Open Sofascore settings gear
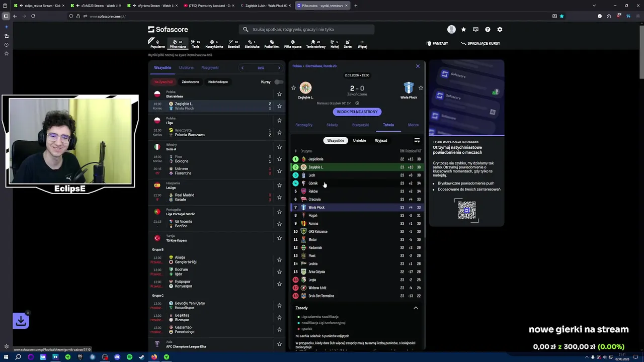The image size is (644, 362). 500,29
